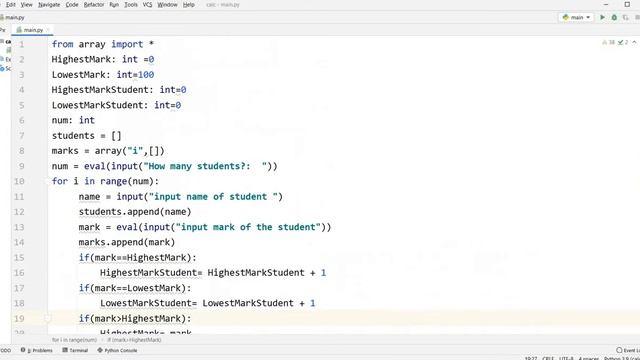Open the Tools menu
This screenshot has height=360, width=640.
tap(131, 5)
